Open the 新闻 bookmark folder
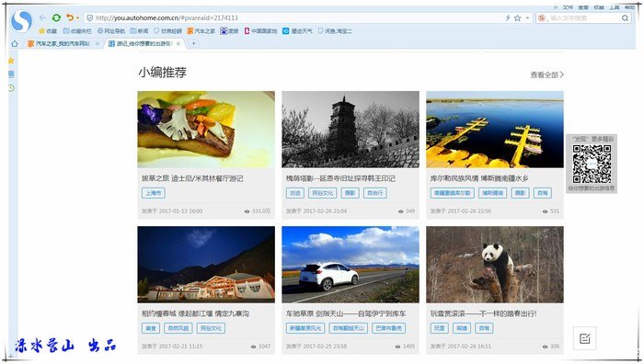 coord(139,30)
